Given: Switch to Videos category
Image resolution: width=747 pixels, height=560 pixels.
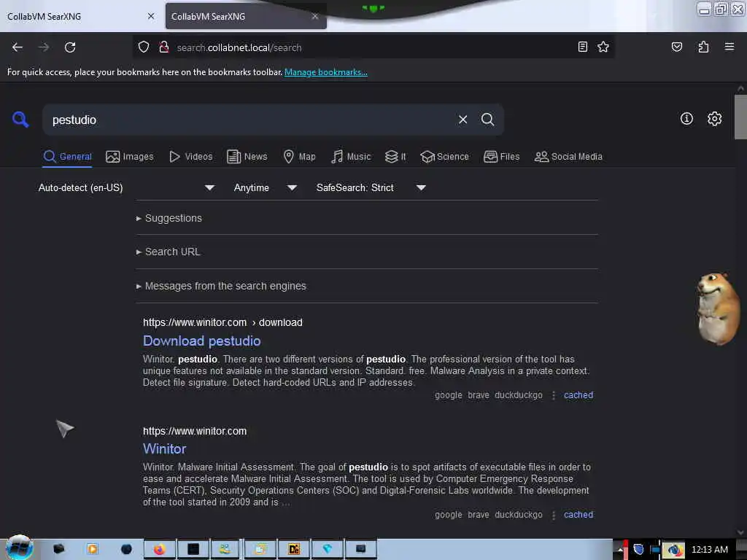Looking at the screenshot, I should pyautogui.click(x=191, y=156).
